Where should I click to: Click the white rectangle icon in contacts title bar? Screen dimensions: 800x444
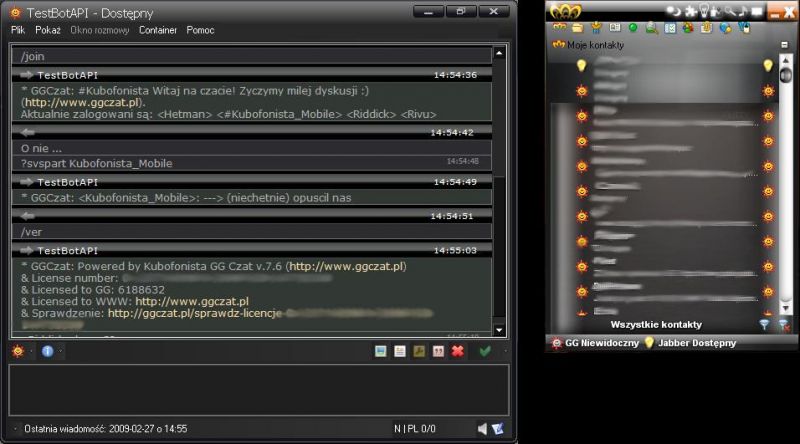tap(757, 11)
